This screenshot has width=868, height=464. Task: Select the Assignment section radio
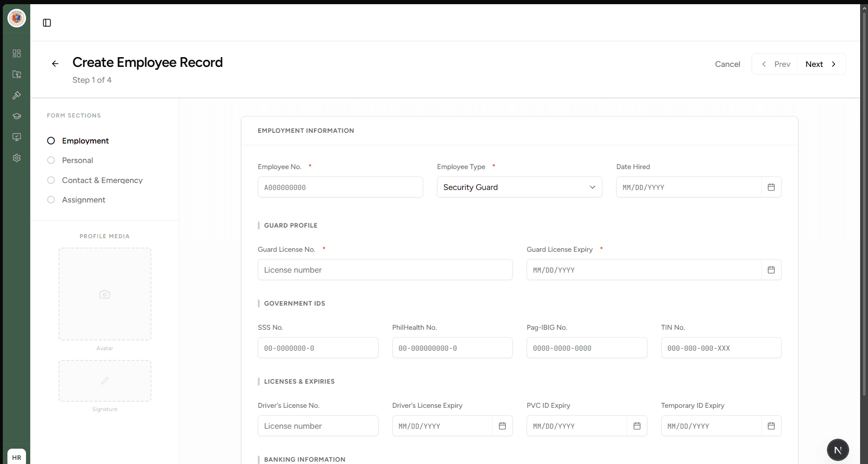tap(51, 200)
